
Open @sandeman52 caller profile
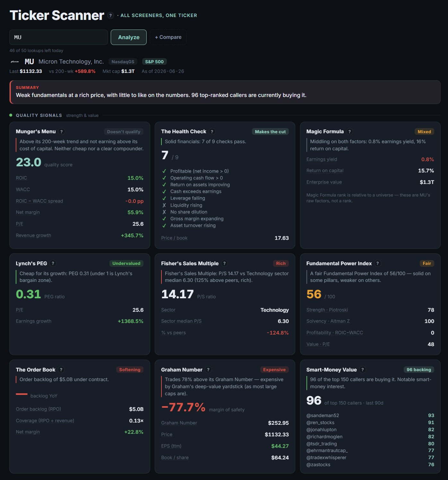(323, 415)
